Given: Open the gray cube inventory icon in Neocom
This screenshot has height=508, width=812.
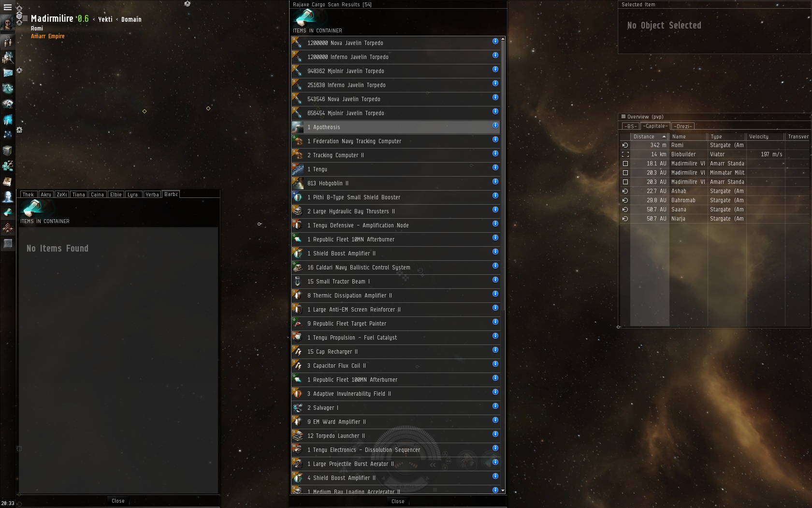Looking at the screenshot, I should point(8,150).
